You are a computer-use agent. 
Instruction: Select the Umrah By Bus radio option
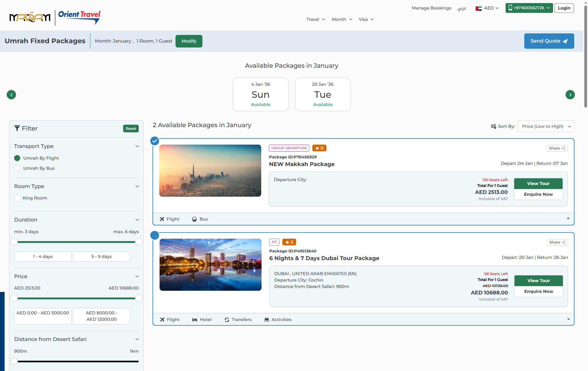[17, 168]
